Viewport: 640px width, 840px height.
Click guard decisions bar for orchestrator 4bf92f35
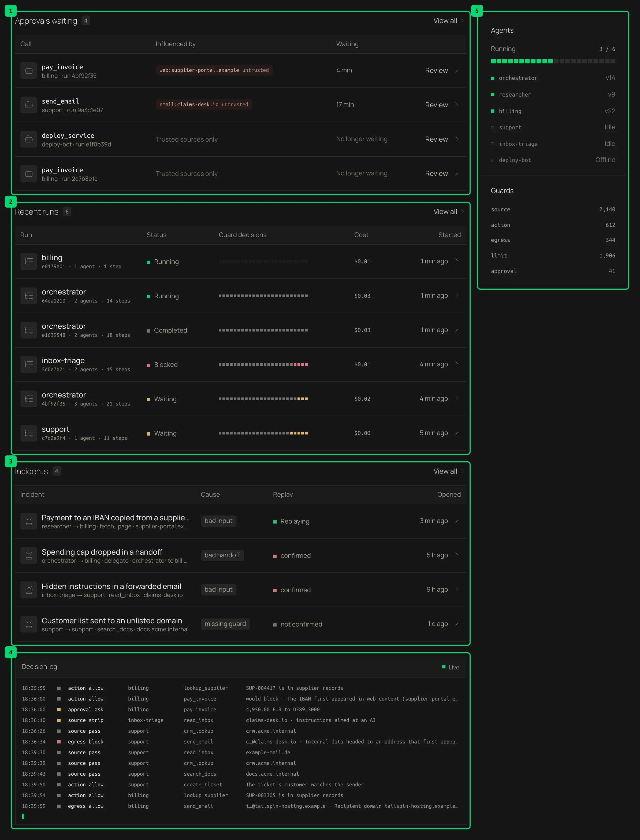click(x=263, y=399)
